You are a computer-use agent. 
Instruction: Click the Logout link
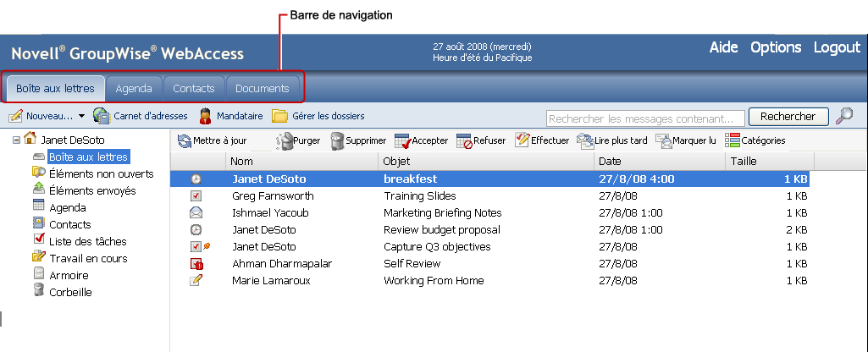coord(836,47)
